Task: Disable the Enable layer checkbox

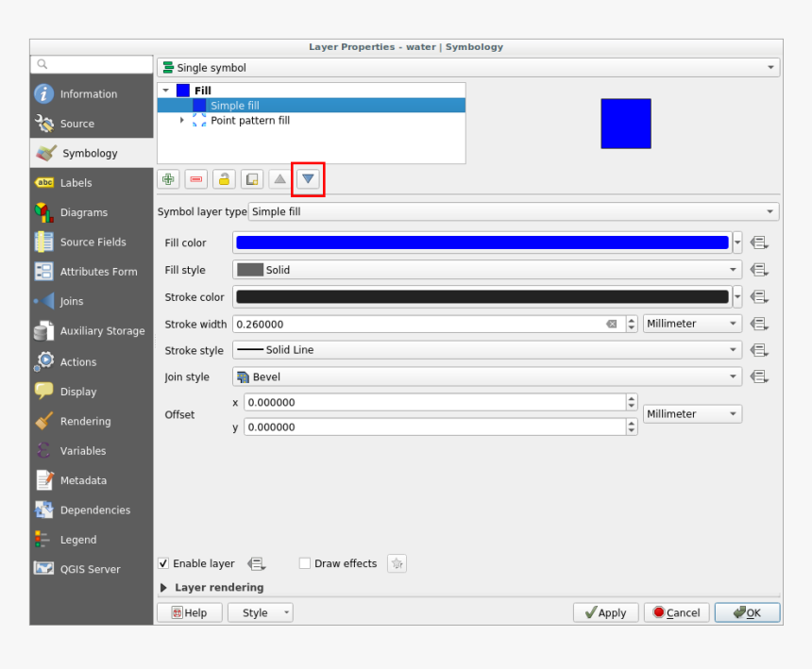Action: click(163, 563)
